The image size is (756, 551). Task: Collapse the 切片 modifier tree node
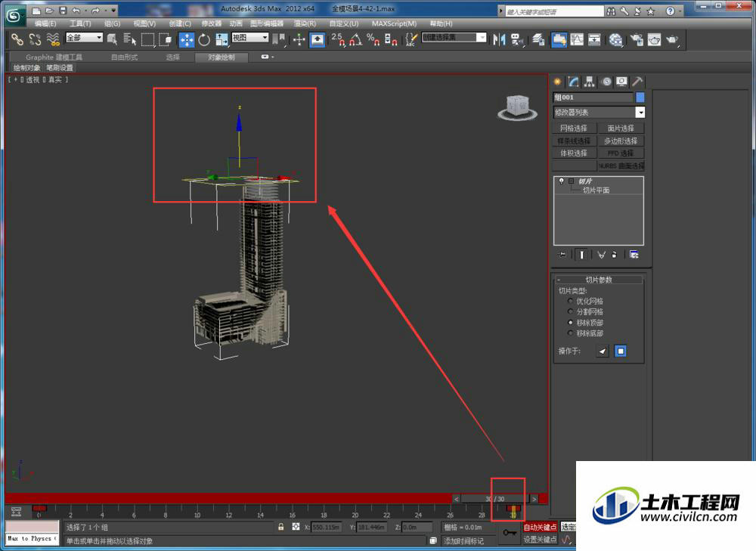click(571, 181)
